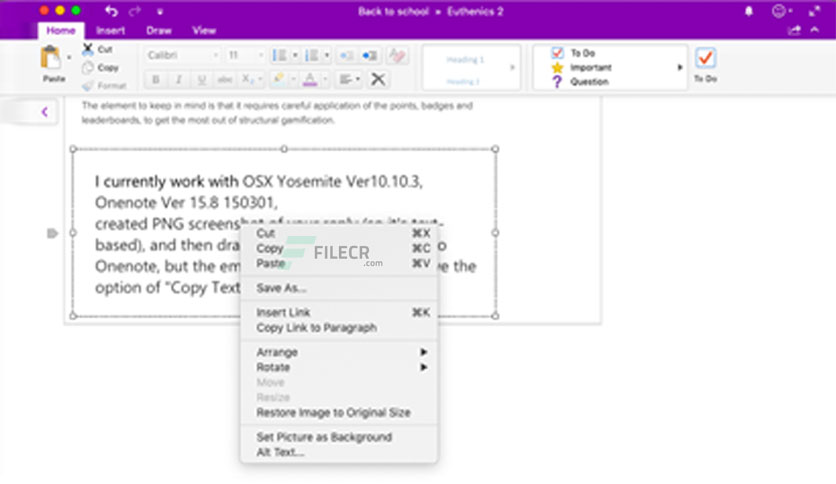Toggle underline formatting
The height and width of the screenshot is (484, 836).
pos(202,79)
